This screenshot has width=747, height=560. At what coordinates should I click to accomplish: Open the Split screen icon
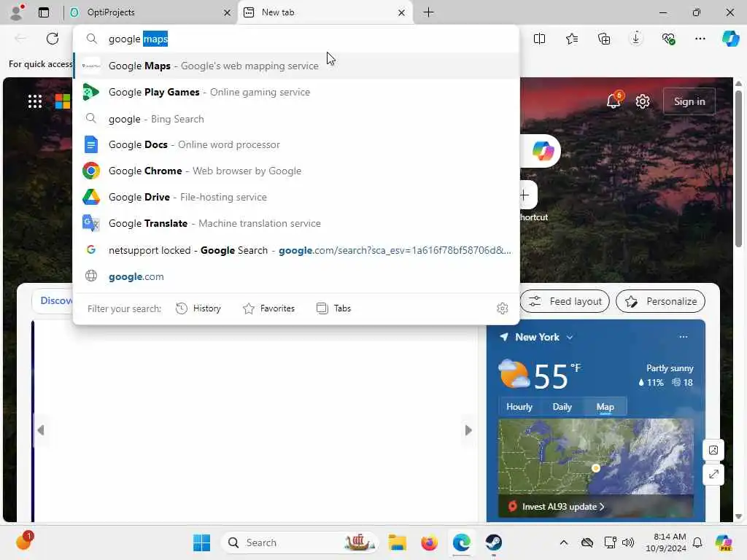click(539, 39)
